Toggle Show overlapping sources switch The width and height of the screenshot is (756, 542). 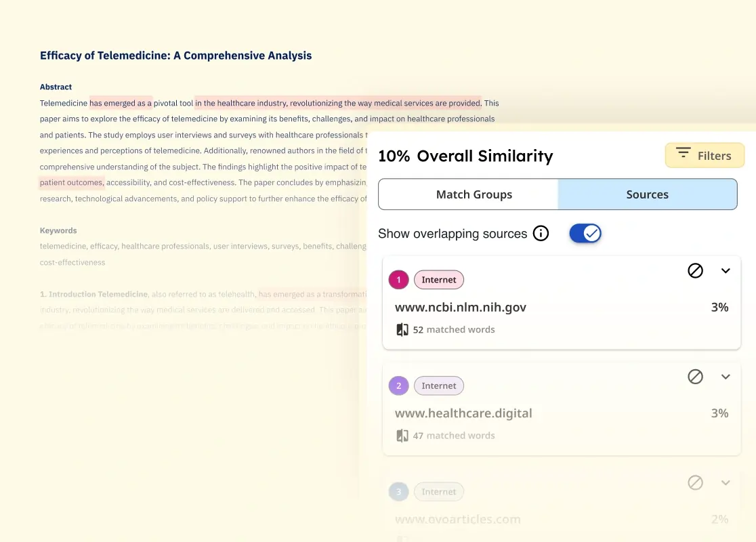(x=585, y=233)
